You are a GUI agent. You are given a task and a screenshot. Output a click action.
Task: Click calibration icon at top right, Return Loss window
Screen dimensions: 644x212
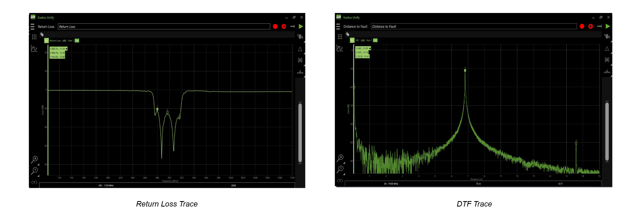[x=300, y=37]
